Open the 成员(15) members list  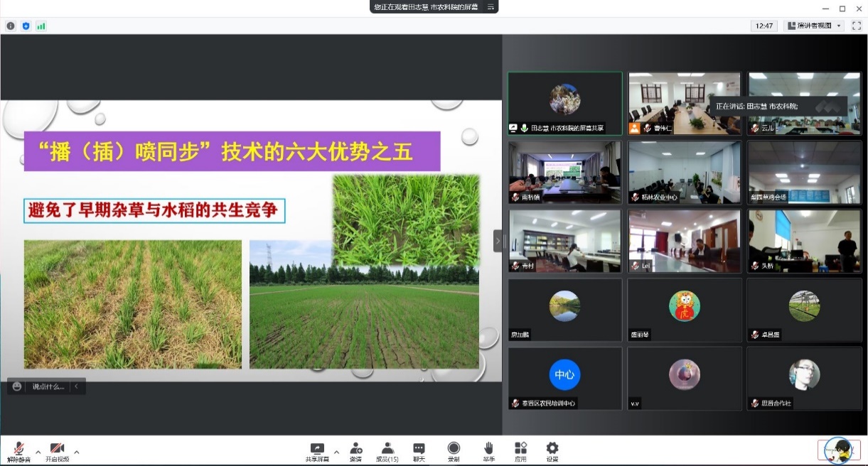click(387, 449)
